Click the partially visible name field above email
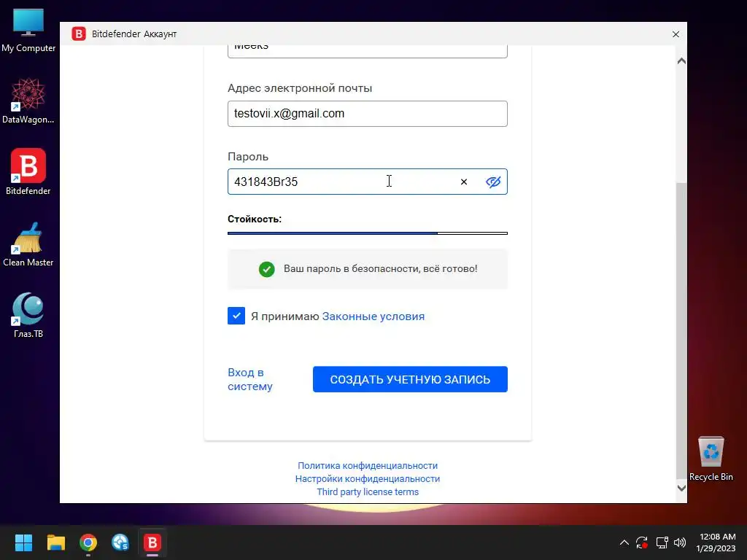Image resolution: width=747 pixels, height=560 pixels. click(x=368, y=51)
